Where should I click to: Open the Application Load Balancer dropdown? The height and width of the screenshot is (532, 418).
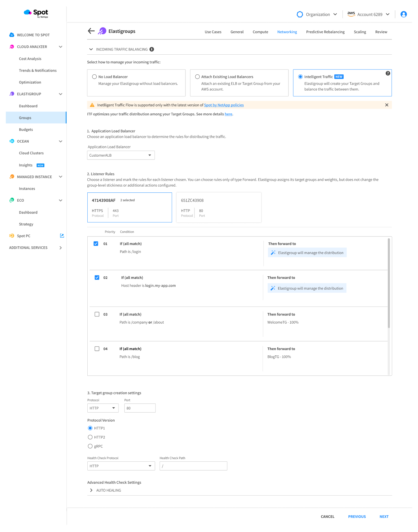121,155
